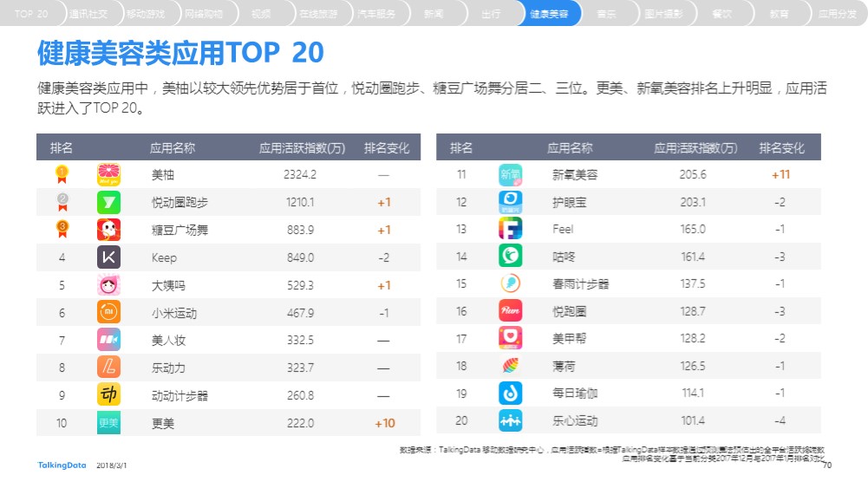The image size is (868, 488).
Task: Switch to the 出行 tab
Action: pyautogui.click(x=492, y=13)
